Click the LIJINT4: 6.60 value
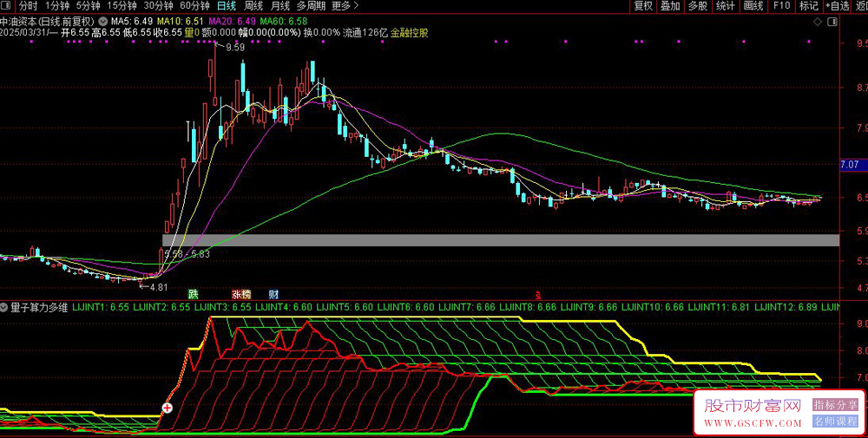The height and width of the screenshot is (438, 868). tap(285, 307)
